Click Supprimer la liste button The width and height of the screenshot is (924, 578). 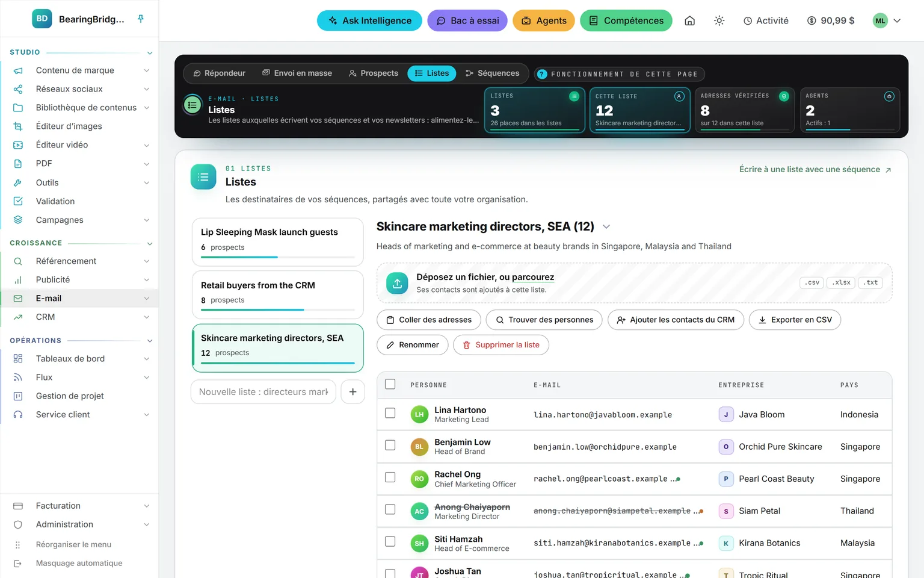click(501, 345)
